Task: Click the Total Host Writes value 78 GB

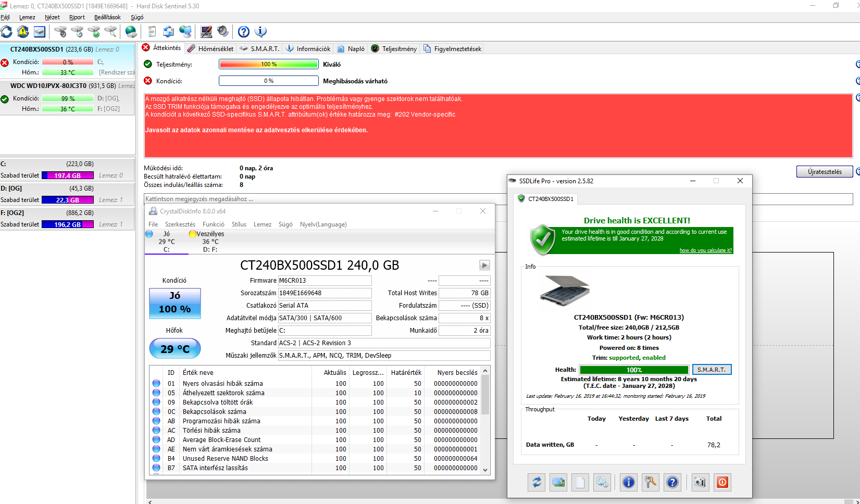Action: click(x=464, y=293)
